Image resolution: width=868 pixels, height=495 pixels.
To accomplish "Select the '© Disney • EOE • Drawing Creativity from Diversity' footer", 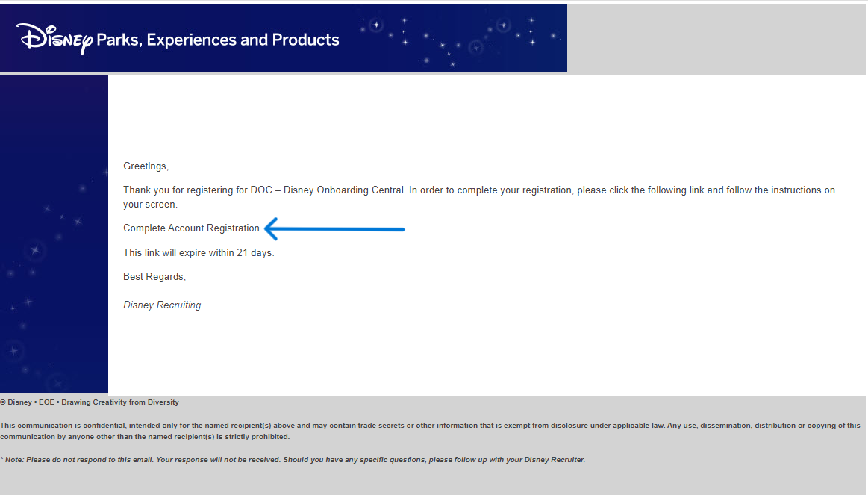I will [x=90, y=402].
